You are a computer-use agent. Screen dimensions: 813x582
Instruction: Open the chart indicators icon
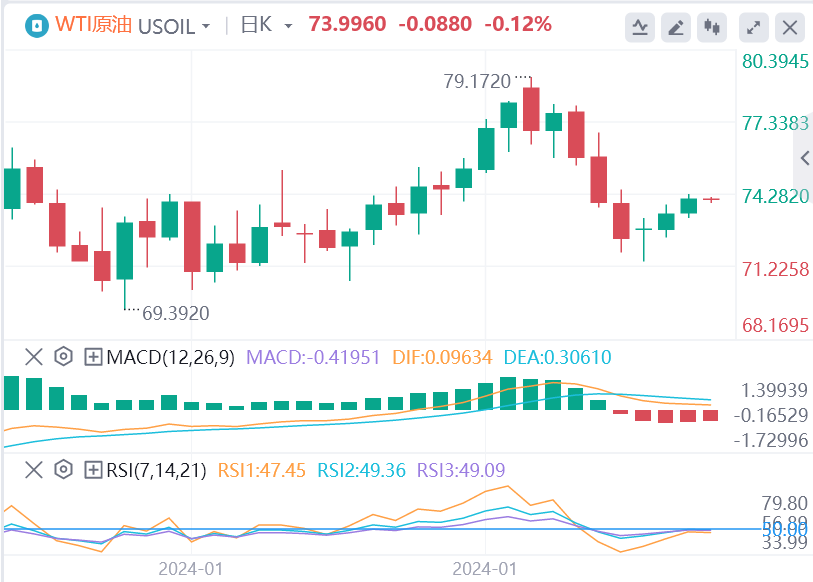click(x=640, y=27)
